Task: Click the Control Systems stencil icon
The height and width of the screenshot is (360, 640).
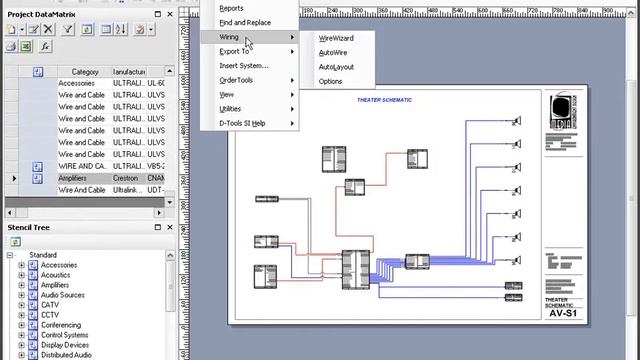Action: 33,335
